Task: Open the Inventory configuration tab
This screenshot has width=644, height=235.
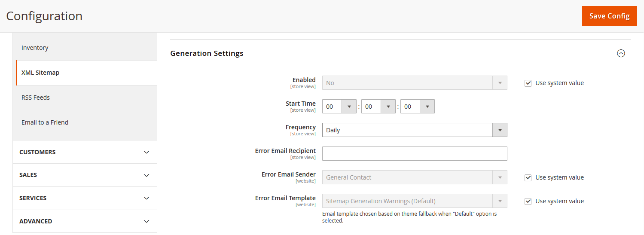Action: (x=35, y=48)
